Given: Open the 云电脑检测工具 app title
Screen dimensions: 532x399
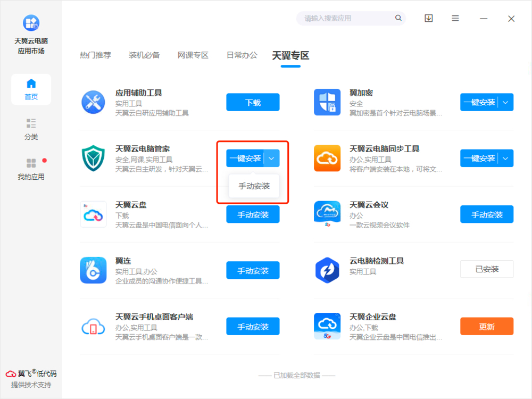Looking at the screenshot, I should pos(377,261).
